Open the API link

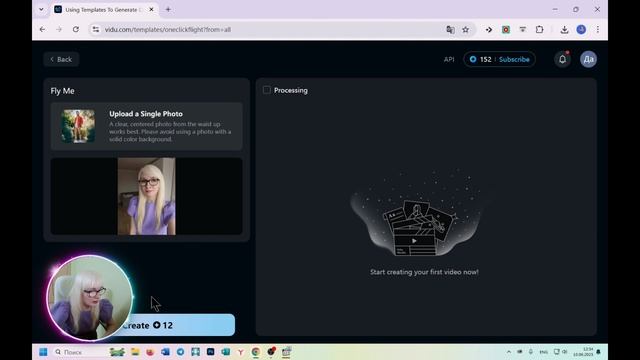pos(449,59)
